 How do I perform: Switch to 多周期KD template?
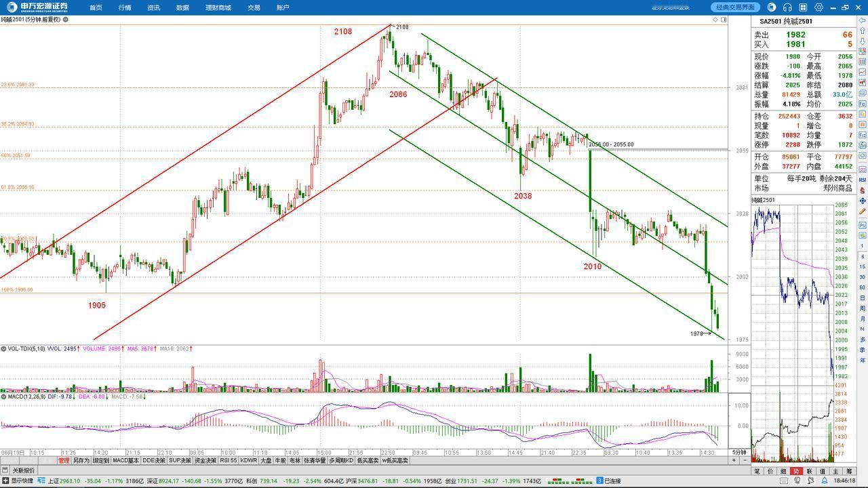pyautogui.click(x=341, y=460)
